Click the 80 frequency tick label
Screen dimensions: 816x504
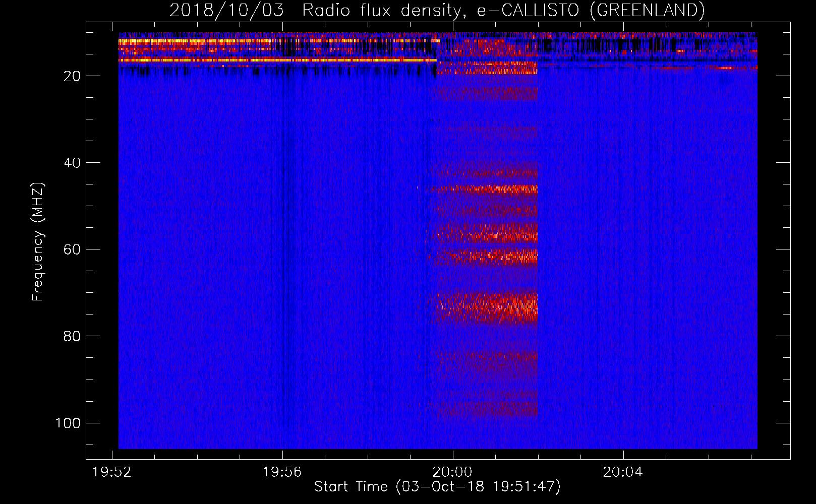(72, 336)
